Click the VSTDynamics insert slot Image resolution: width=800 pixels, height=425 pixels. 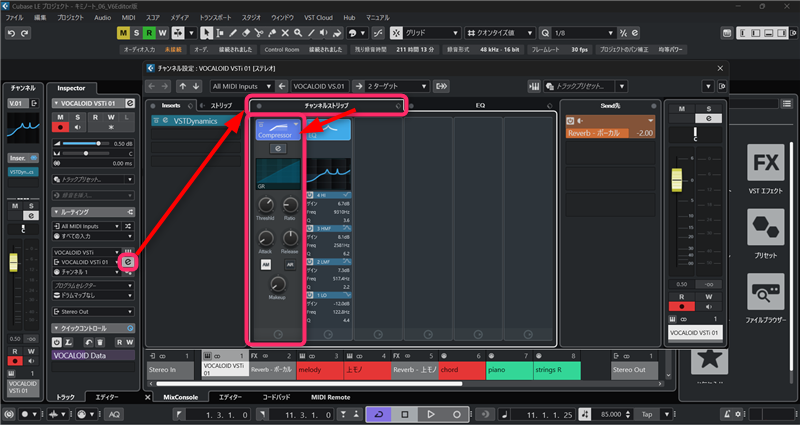point(195,121)
